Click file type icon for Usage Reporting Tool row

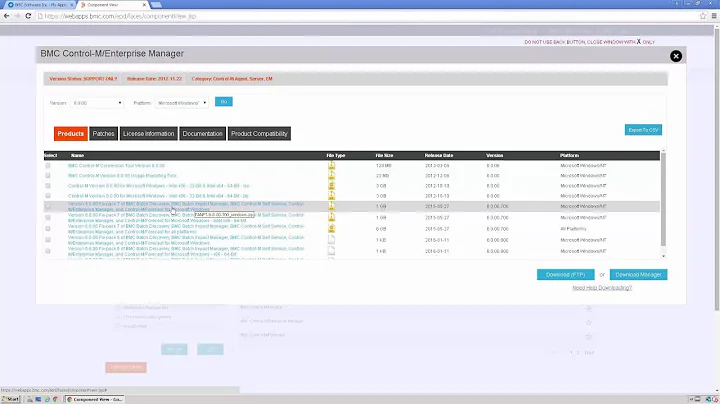[332, 175]
